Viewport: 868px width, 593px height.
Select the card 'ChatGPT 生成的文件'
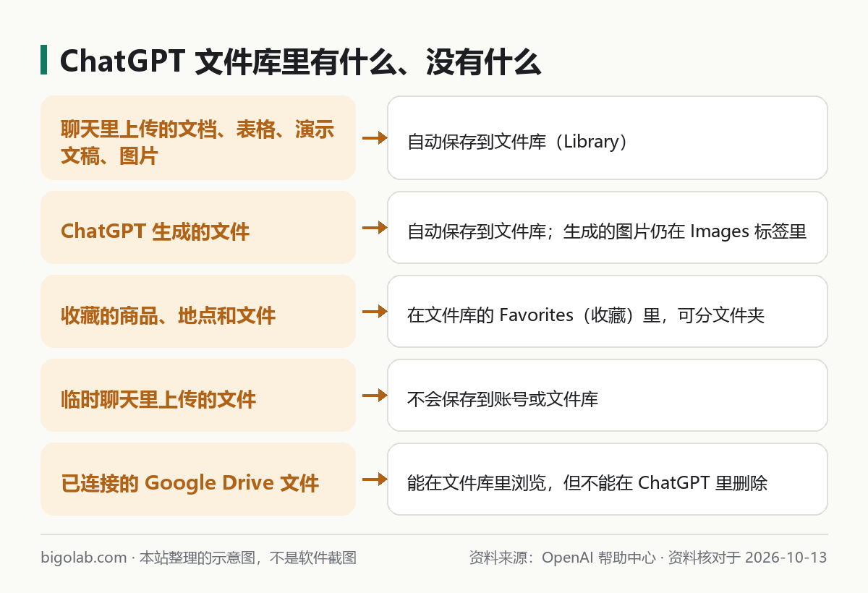198,227
